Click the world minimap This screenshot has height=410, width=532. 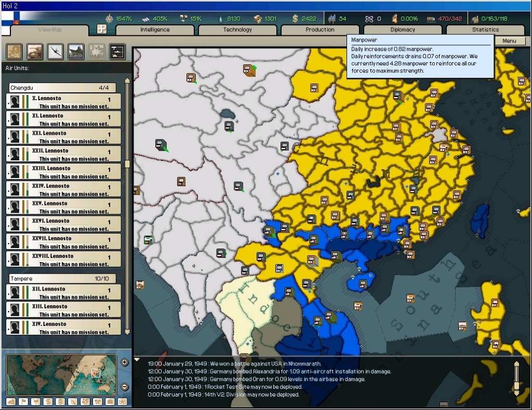[x=61, y=374]
